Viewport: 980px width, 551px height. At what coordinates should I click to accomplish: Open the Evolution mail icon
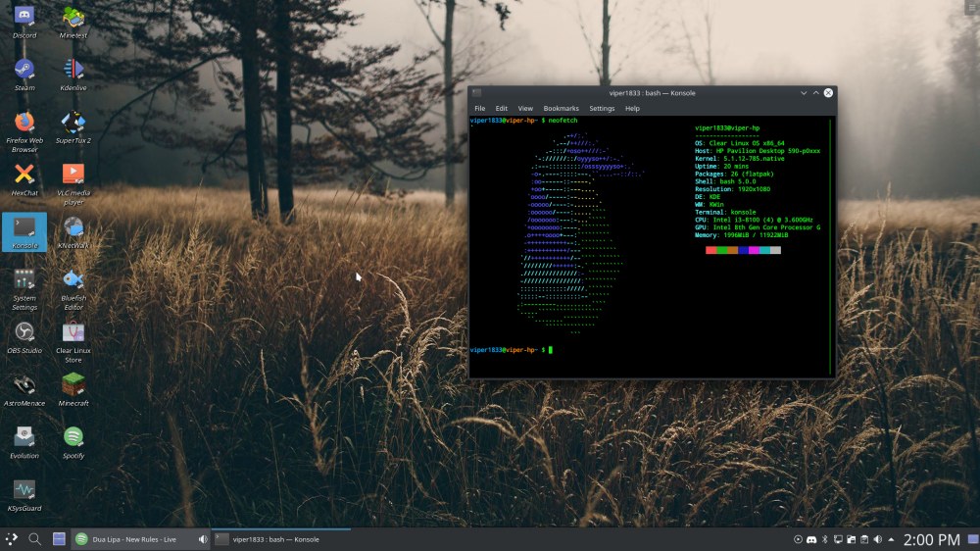coord(24,442)
